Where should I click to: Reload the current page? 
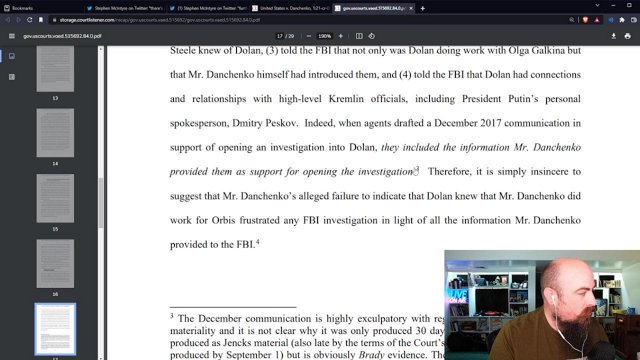pyautogui.click(x=29, y=20)
